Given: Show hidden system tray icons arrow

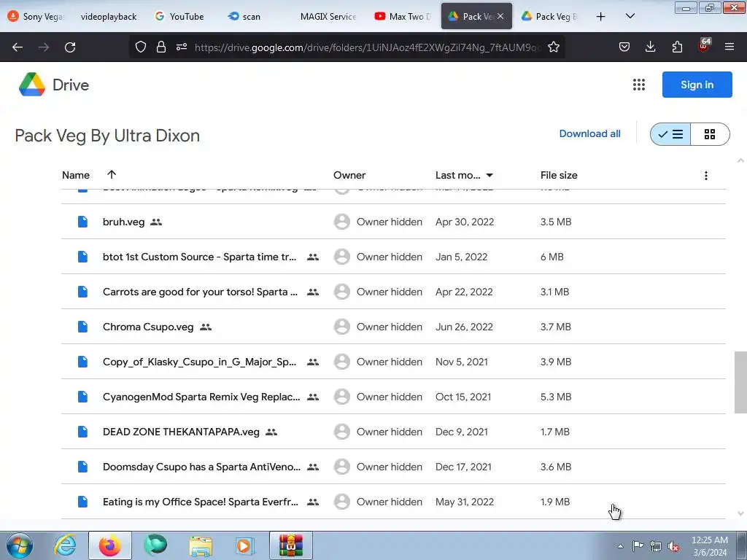Looking at the screenshot, I should 620,546.
